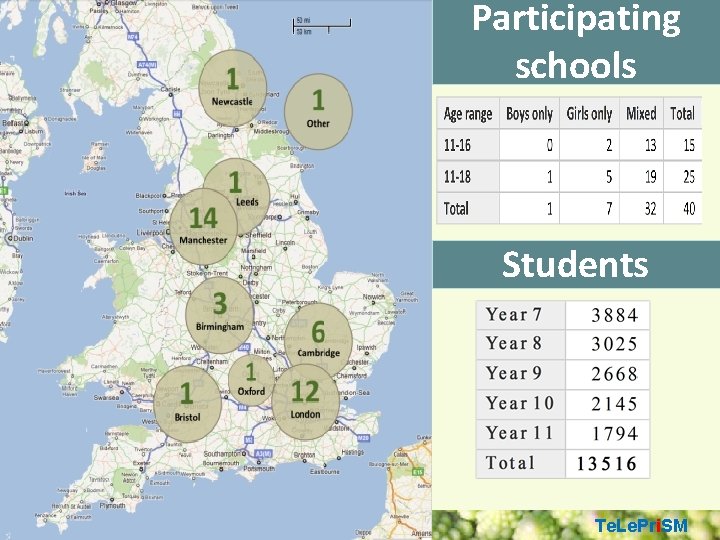Click the Birmingham bubble showing 3
This screenshot has width=720, height=540.
tap(219, 315)
